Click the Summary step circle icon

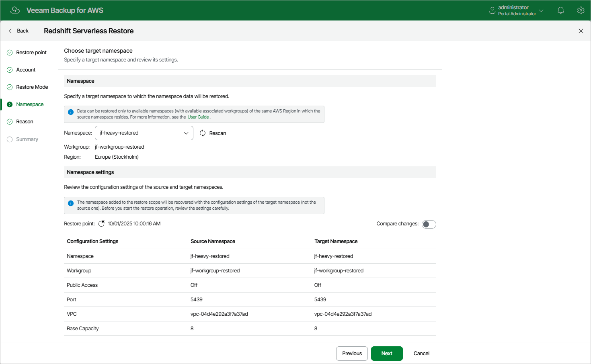[10, 139]
